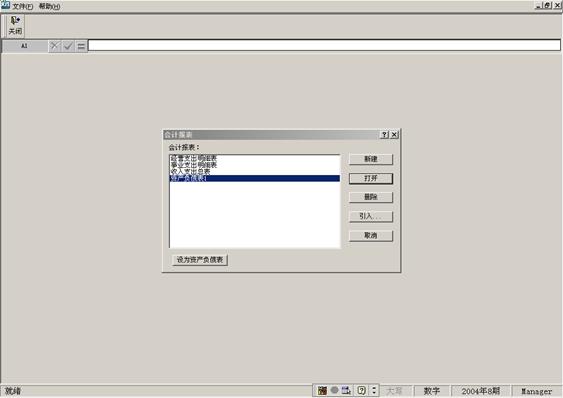This screenshot has height=398, width=563.
Task: Click the blue status bar icon
Action: (346, 390)
